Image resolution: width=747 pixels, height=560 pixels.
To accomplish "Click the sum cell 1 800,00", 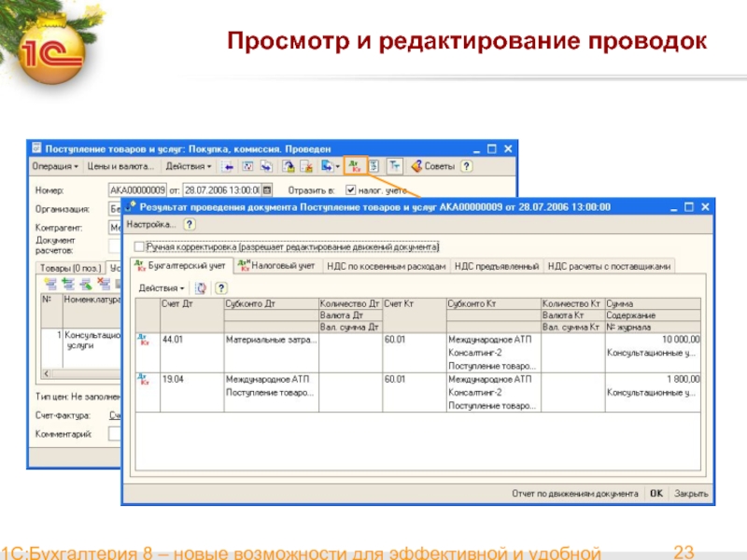I will 653,379.
